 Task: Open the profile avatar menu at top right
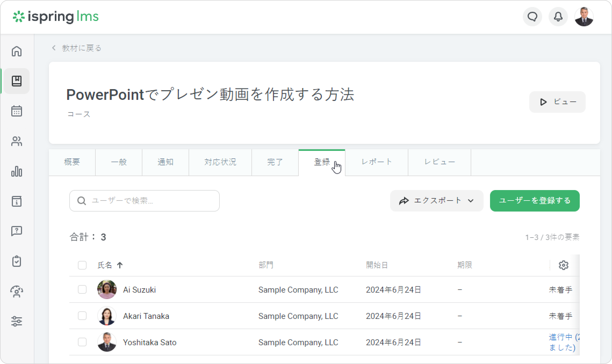(x=584, y=17)
